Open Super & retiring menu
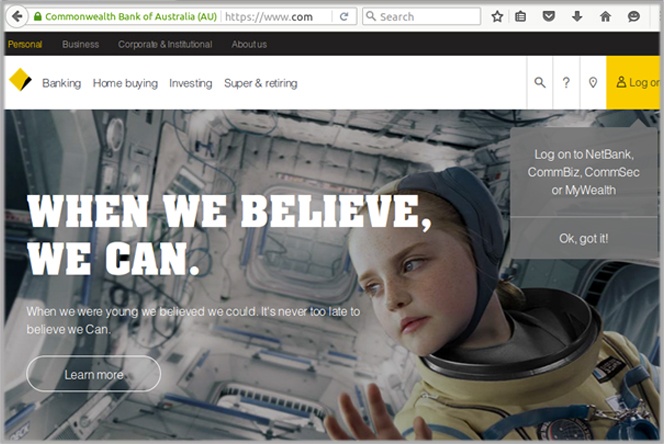The height and width of the screenshot is (444, 664). click(260, 83)
